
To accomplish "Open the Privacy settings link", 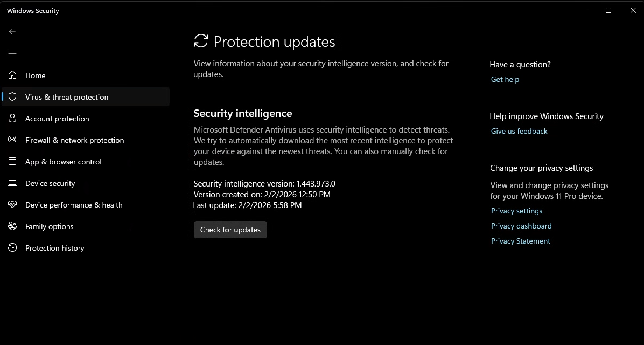I will [x=516, y=211].
